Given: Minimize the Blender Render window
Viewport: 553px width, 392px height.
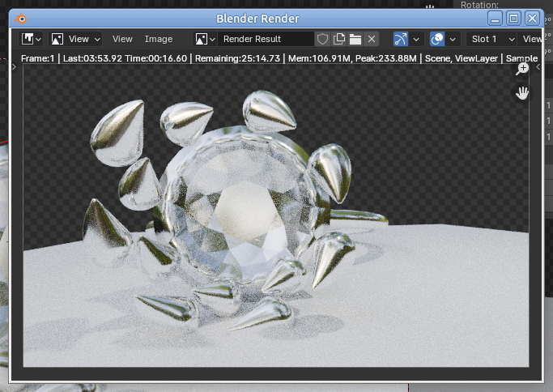Looking at the screenshot, I should point(496,19).
